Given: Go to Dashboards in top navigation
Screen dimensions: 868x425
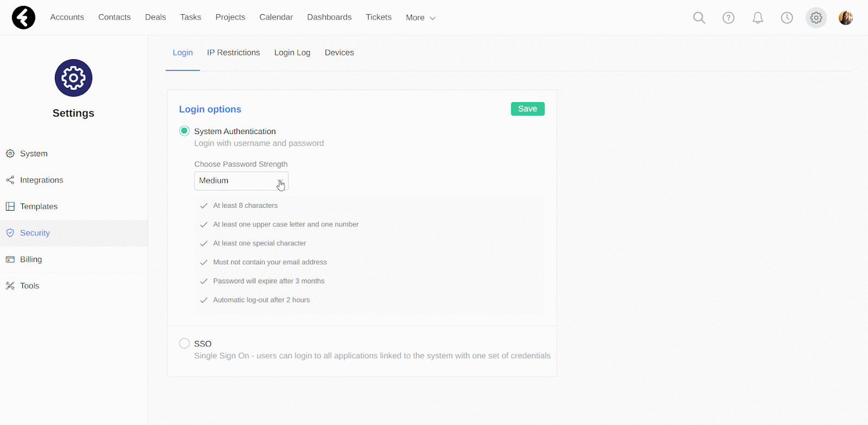Looking at the screenshot, I should coord(329,17).
